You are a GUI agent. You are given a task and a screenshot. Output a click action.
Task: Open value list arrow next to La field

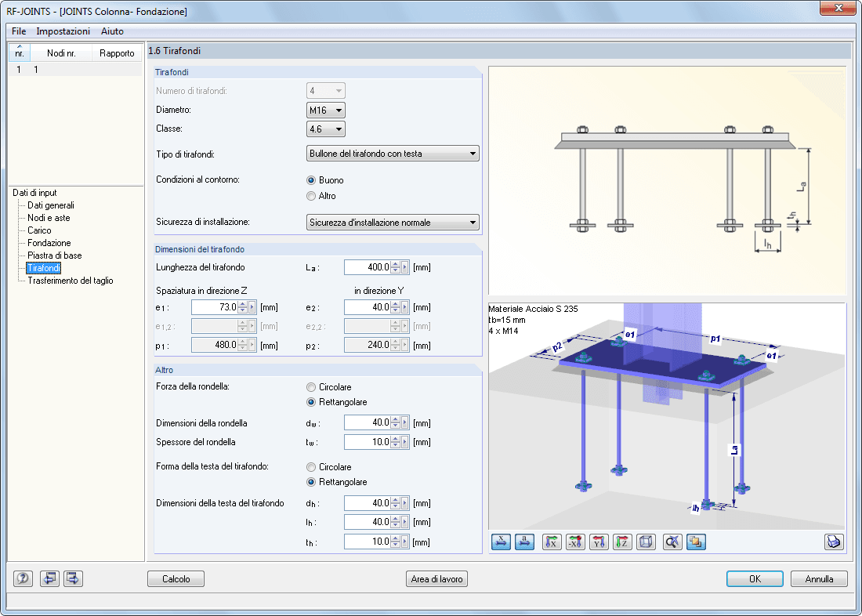coord(405,268)
